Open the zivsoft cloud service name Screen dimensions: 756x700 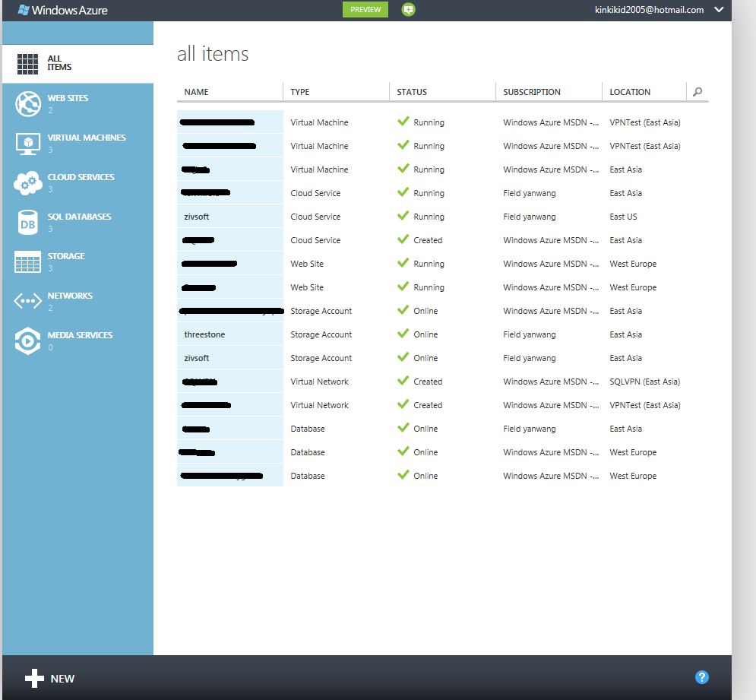pos(197,217)
